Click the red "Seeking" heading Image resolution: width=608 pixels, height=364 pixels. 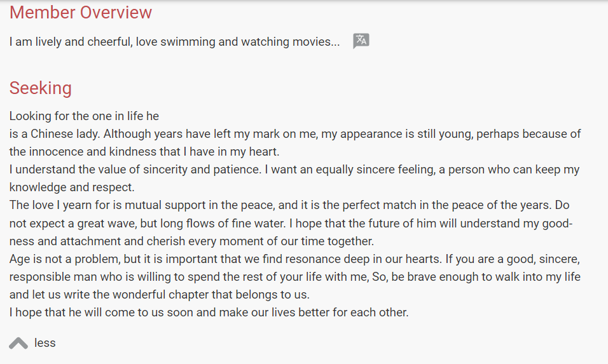tap(41, 88)
